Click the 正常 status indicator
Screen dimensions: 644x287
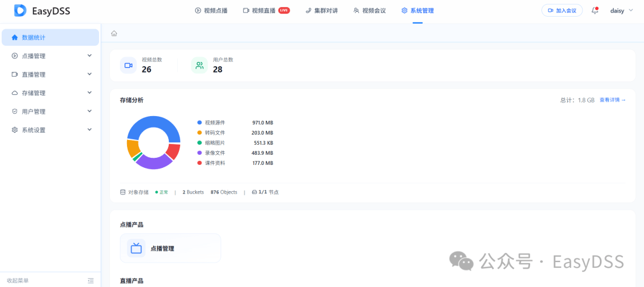pos(162,192)
